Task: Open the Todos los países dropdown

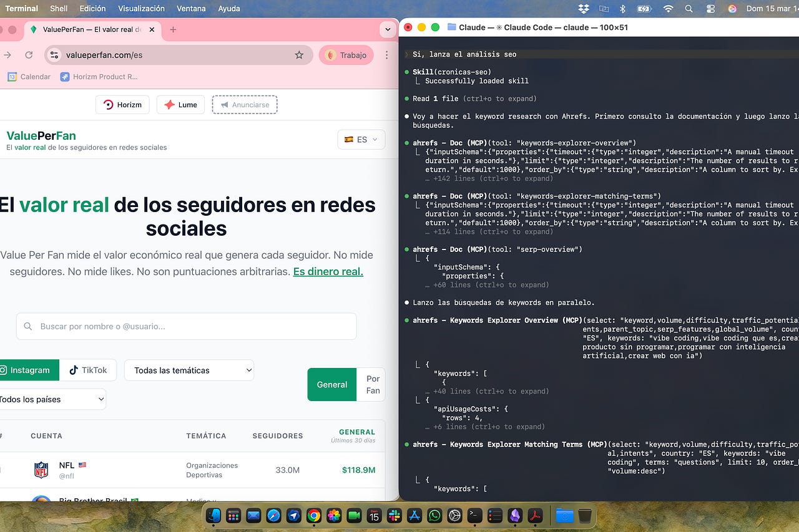Action: (52, 399)
